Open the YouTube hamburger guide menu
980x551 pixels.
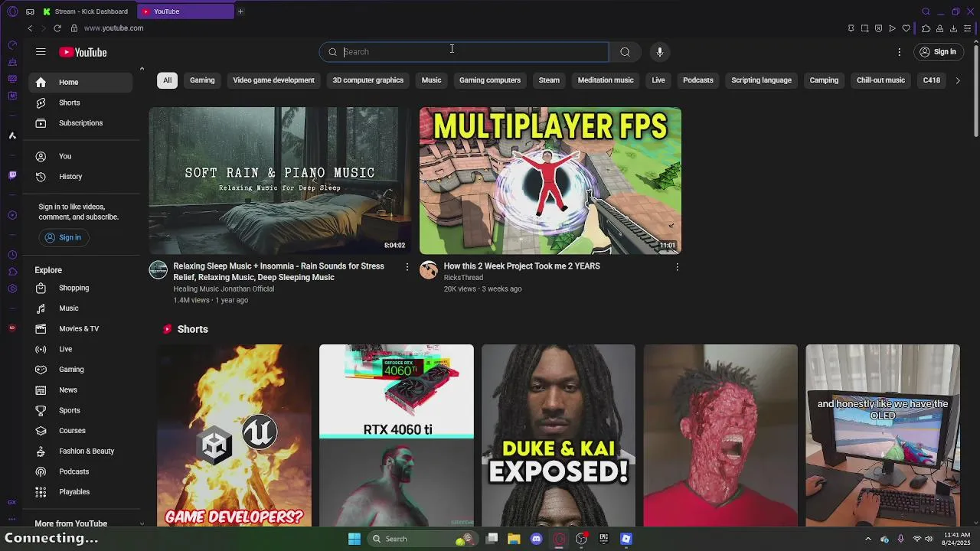pyautogui.click(x=41, y=52)
